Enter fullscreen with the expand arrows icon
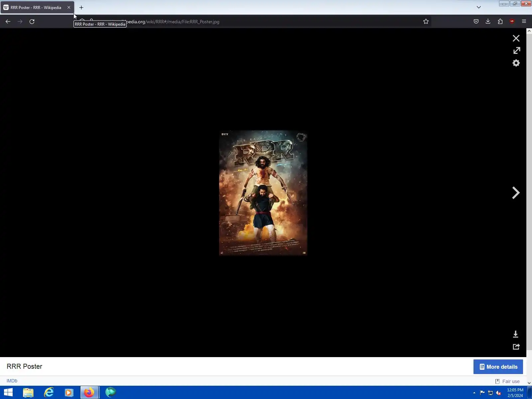532x399 pixels. pyautogui.click(x=516, y=51)
